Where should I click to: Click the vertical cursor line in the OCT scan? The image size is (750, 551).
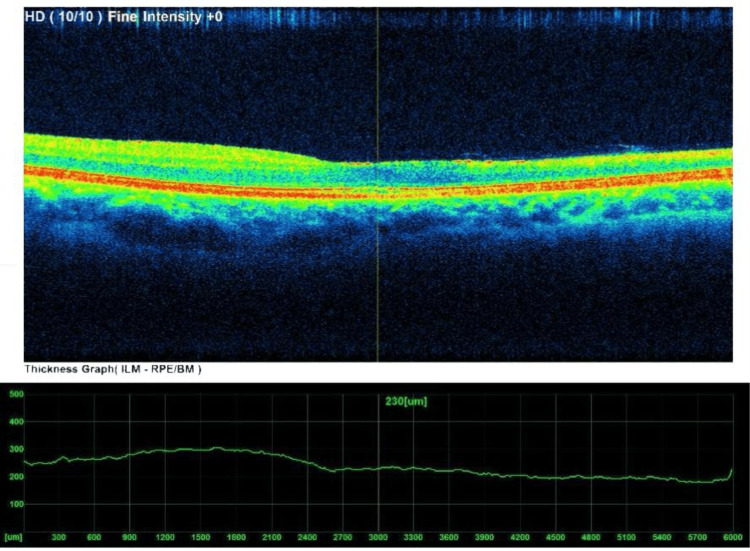(378, 184)
